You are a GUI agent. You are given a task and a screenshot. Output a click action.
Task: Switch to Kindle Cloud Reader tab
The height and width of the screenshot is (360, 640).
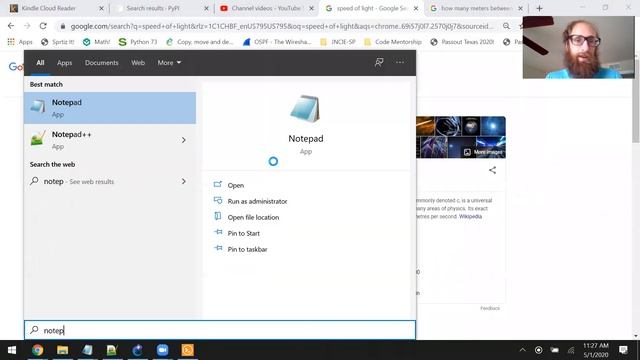pos(48,8)
